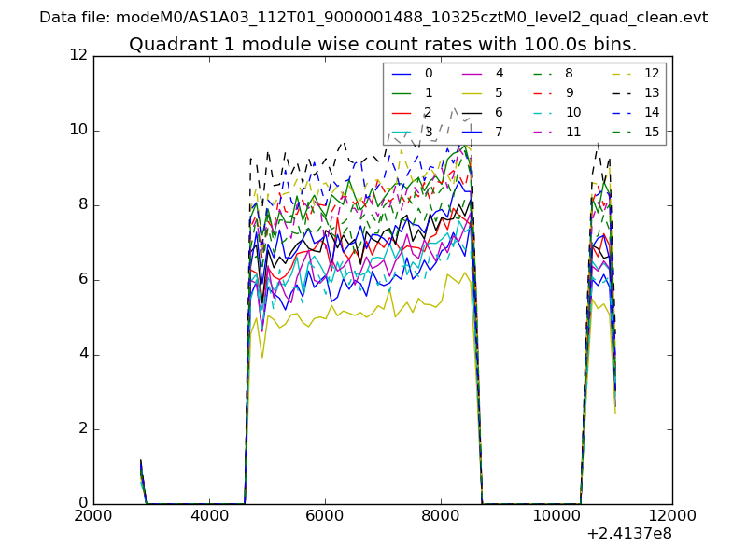Click legend entry for module 10
Image resolution: width=747 pixels, height=560 pixels.
[572, 112]
